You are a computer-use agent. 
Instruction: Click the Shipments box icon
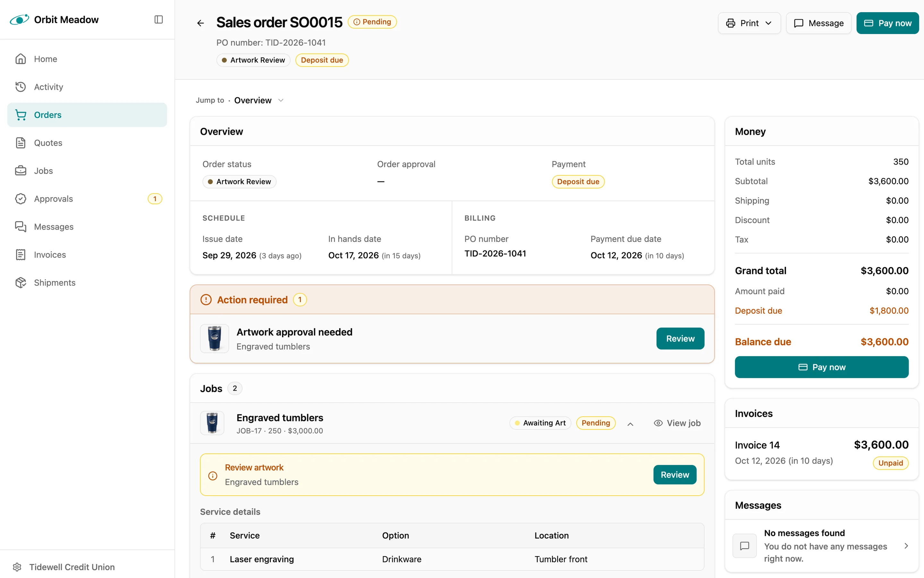[21, 283]
